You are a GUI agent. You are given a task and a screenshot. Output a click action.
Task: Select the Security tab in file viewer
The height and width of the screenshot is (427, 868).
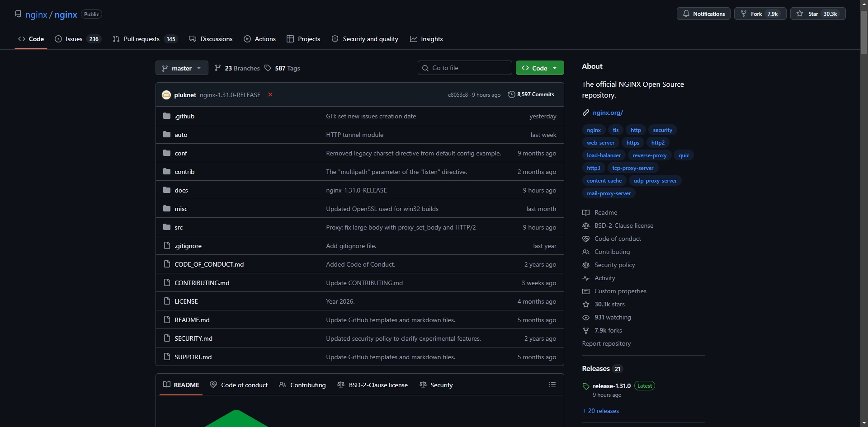pyautogui.click(x=436, y=385)
